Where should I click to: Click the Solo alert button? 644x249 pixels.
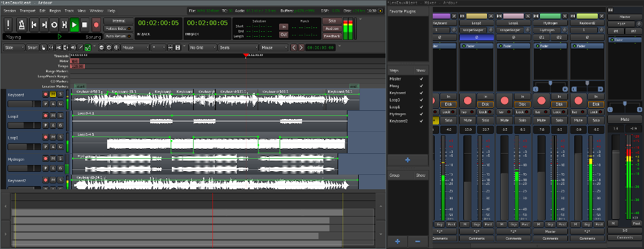pyautogui.click(x=332, y=21)
